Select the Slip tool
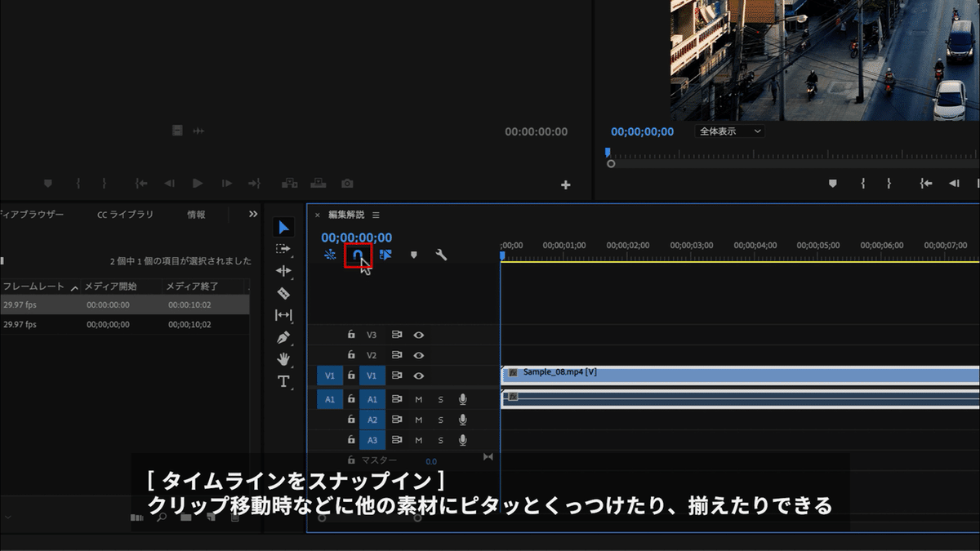Screen dimensions: 980x551 [x=283, y=315]
